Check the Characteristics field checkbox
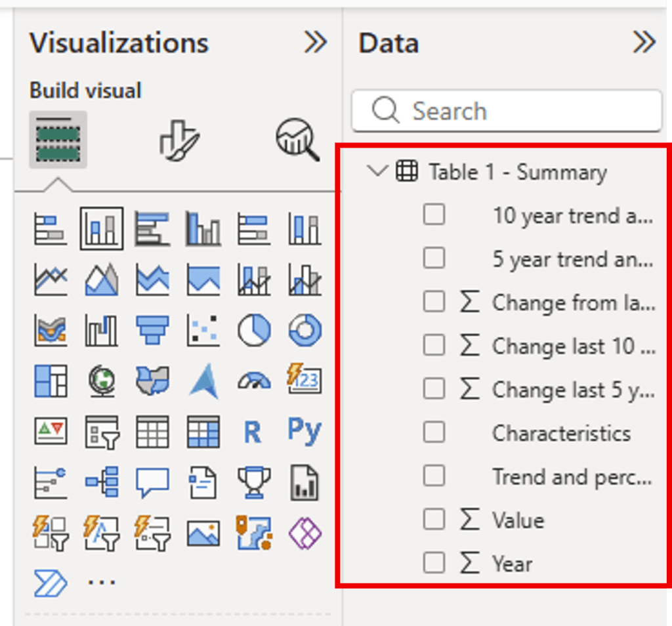The width and height of the screenshot is (672, 626). [434, 432]
